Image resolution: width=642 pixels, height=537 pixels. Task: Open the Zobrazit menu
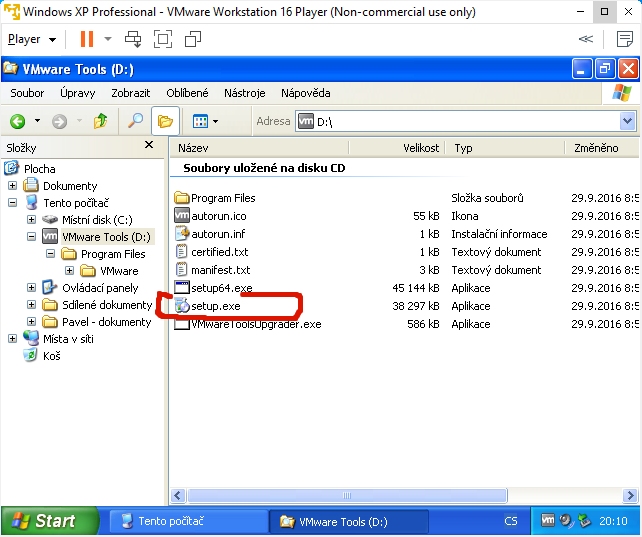coord(131,93)
